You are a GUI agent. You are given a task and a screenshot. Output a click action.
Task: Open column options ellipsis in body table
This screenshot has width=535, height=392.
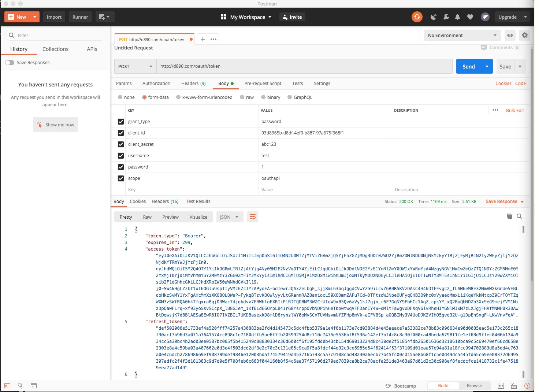click(495, 110)
